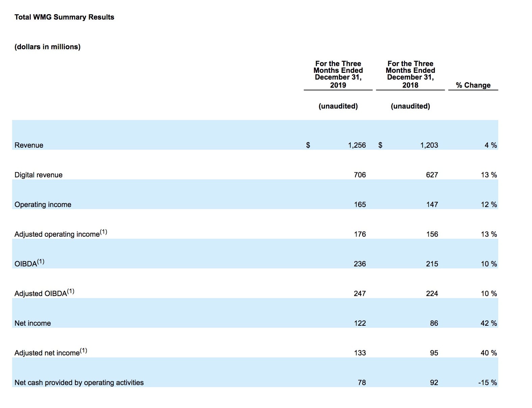532x408 pixels.
Task: Click the 133 adjusted net income value
Action: (x=360, y=353)
